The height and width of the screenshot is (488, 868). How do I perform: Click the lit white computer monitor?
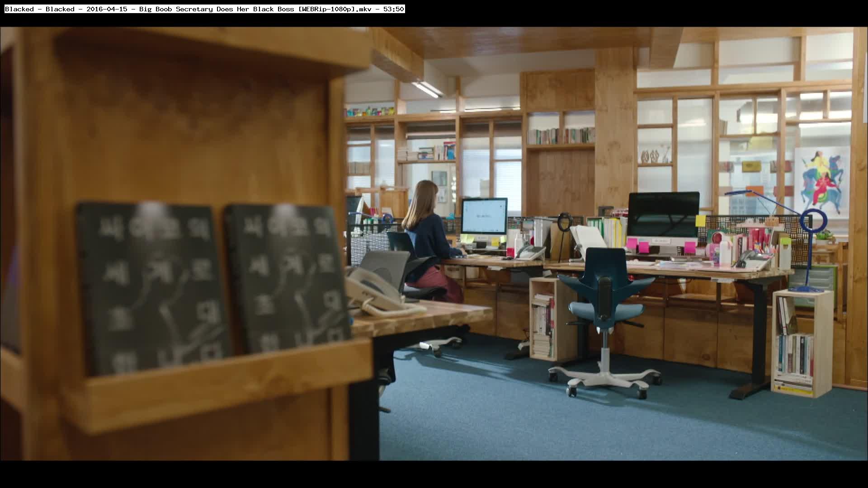pyautogui.click(x=484, y=216)
